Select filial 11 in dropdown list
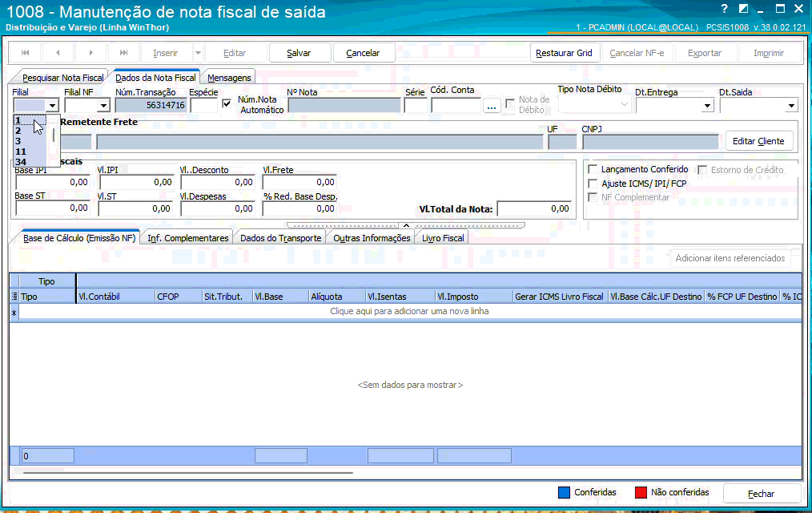 [30, 151]
